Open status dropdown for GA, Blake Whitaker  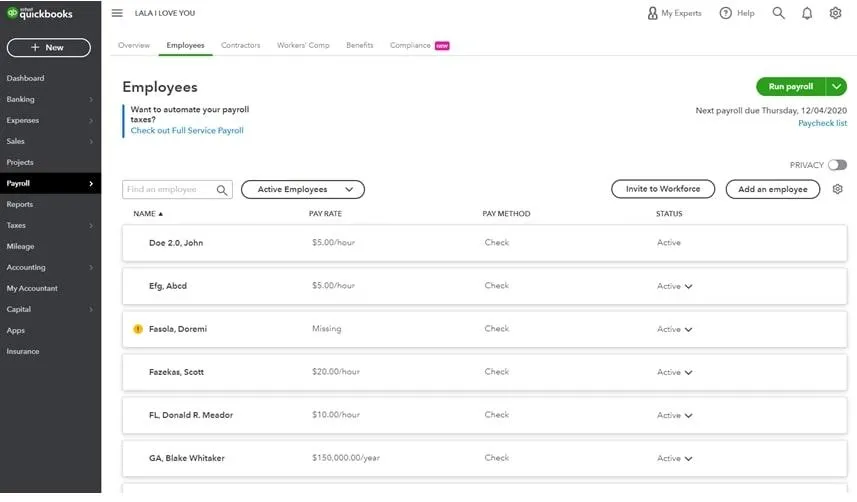[688, 459]
